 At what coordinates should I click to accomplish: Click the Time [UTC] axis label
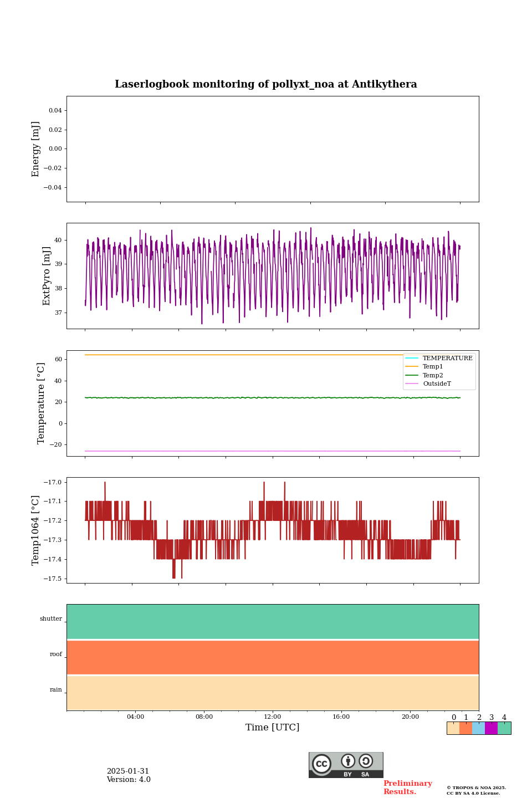coord(273,727)
